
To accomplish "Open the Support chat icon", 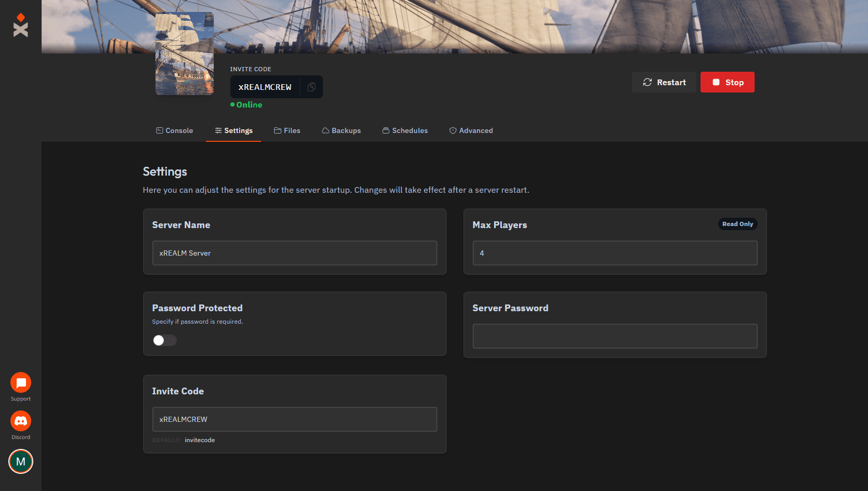I will [21, 383].
